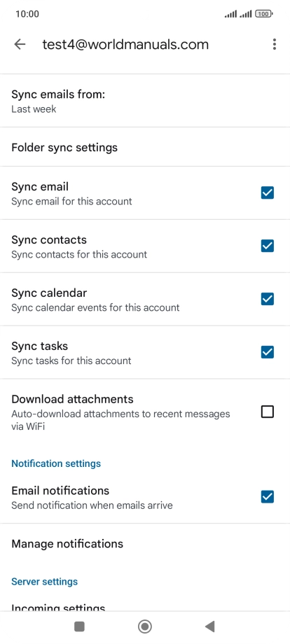The height and width of the screenshot is (644, 290).
Task: Tap the Android recent apps square button
Action: coord(79,626)
